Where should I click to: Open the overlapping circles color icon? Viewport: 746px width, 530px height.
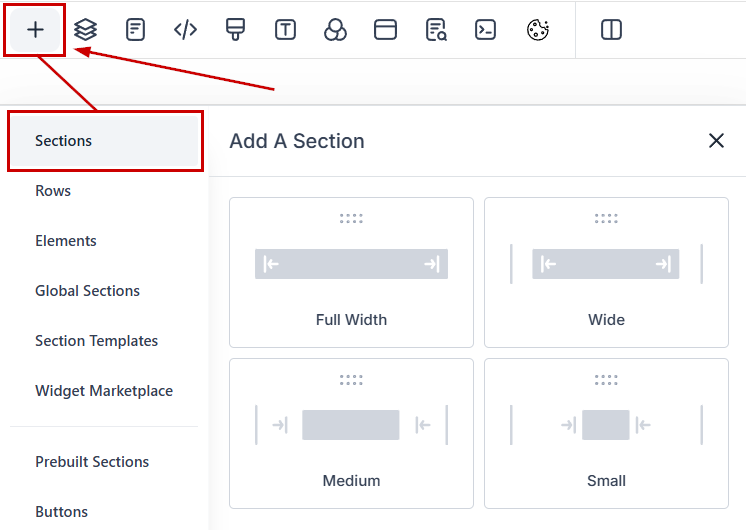click(x=335, y=30)
